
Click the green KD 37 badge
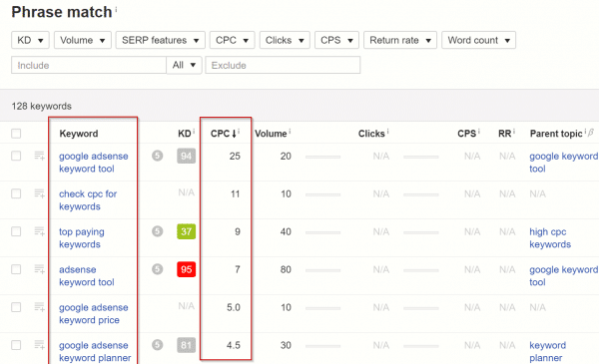(x=186, y=231)
